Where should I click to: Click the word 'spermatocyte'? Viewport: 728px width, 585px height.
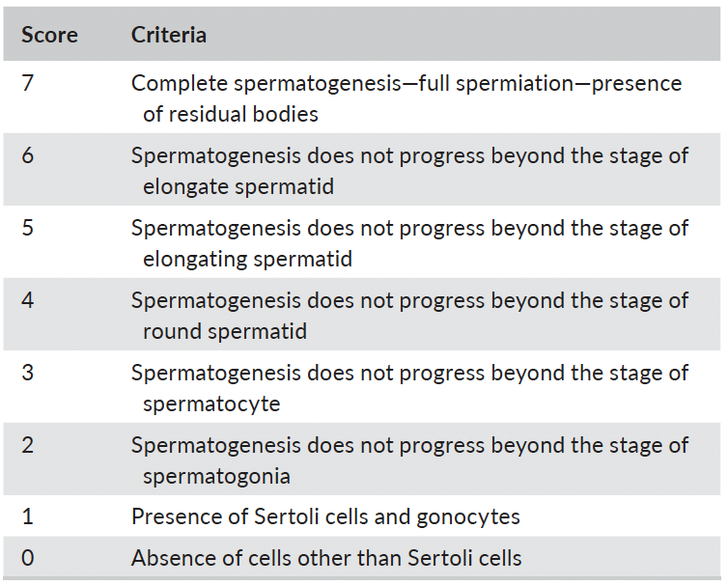[211, 404]
